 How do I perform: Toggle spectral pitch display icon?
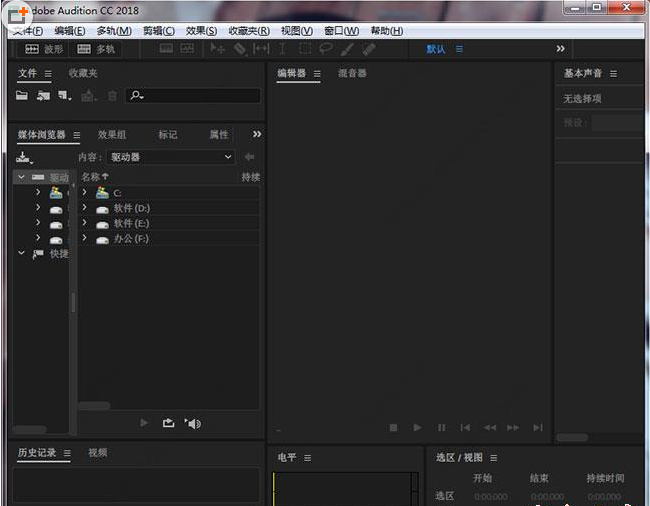tap(187, 48)
